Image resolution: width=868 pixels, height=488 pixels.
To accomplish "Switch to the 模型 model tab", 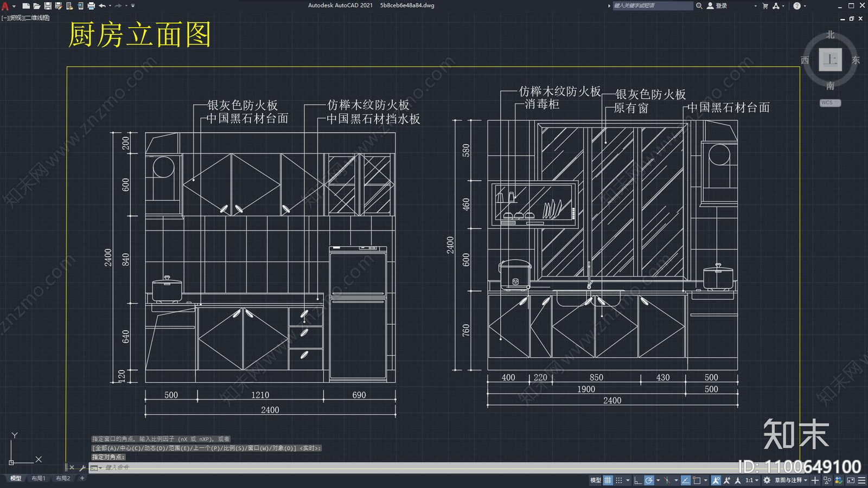I will point(15,478).
